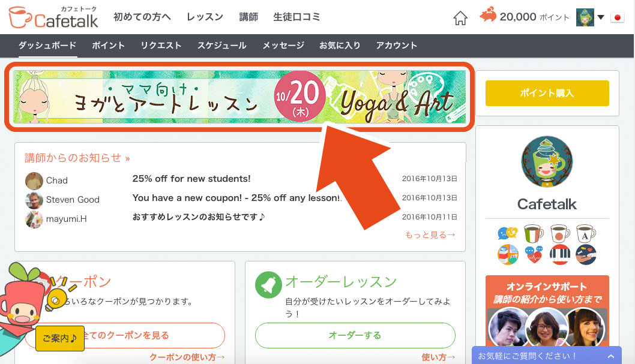Click the home icon in header
This screenshot has width=635, height=364.
tap(460, 18)
